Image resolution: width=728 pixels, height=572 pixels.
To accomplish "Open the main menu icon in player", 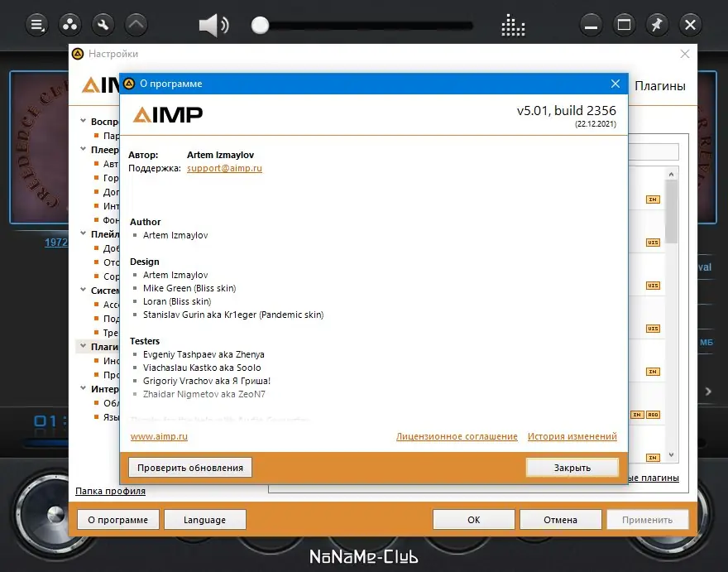I will (x=36, y=25).
